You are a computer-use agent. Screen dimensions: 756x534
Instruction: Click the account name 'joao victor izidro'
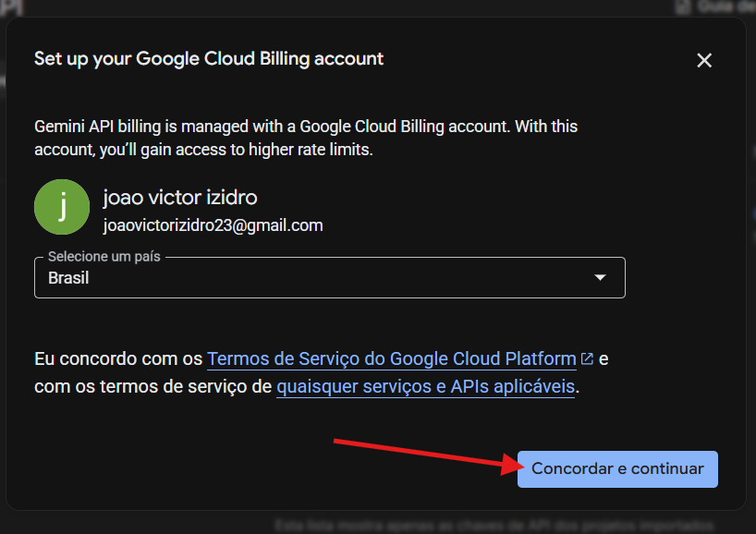(180, 197)
